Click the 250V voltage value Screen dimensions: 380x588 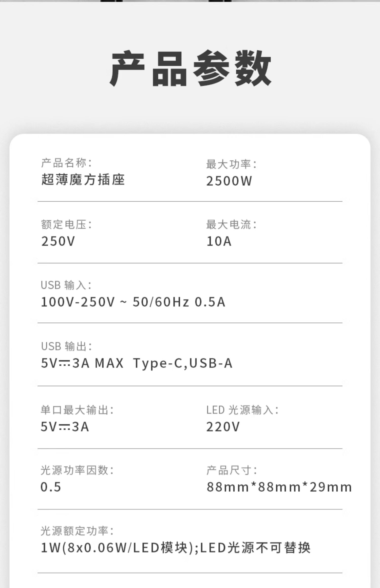pos(58,241)
